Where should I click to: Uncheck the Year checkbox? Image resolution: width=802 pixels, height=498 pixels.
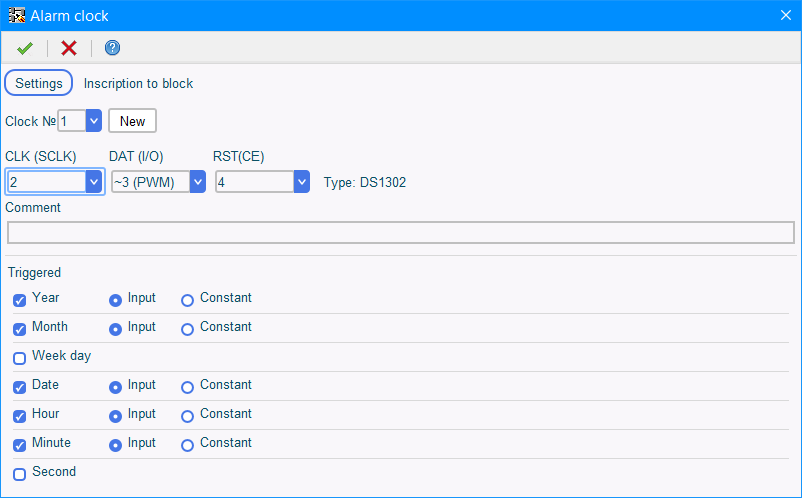(19, 301)
